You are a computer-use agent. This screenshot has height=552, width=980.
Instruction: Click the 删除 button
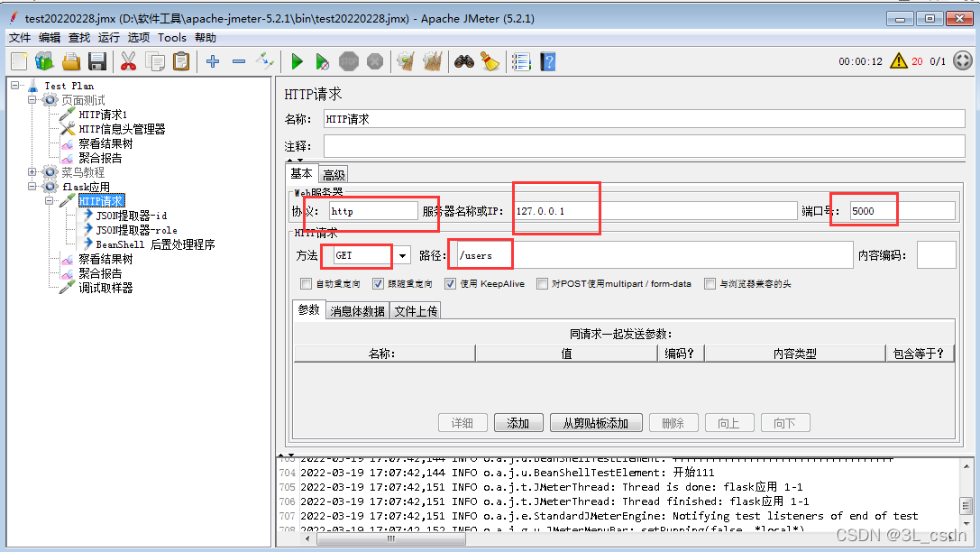[x=673, y=423]
